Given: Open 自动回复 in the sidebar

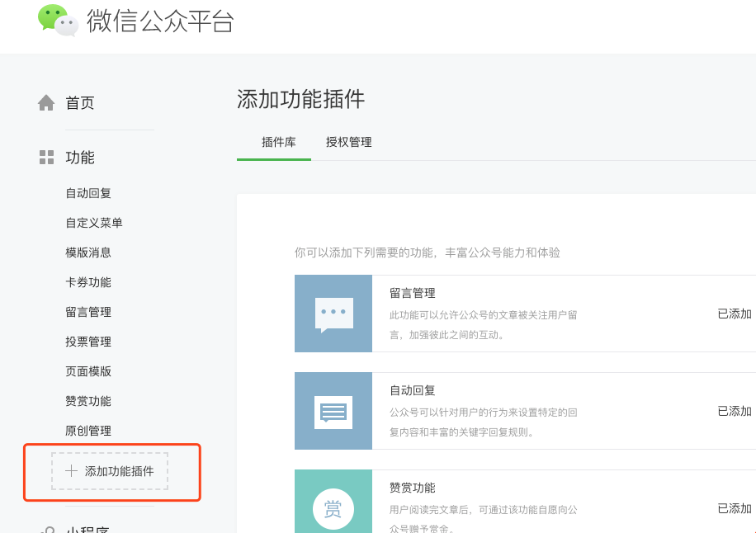Looking at the screenshot, I should point(88,193).
